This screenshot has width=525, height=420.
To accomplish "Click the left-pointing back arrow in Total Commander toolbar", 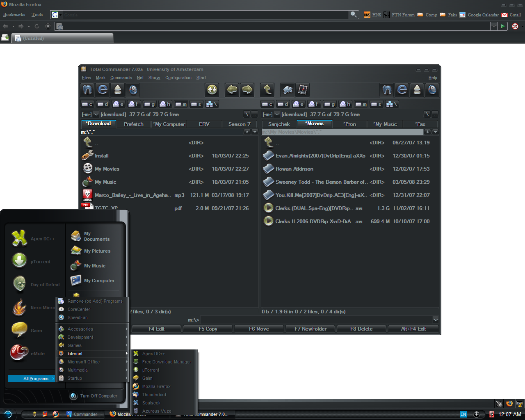I will pyautogui.click(x=232, y=89).
